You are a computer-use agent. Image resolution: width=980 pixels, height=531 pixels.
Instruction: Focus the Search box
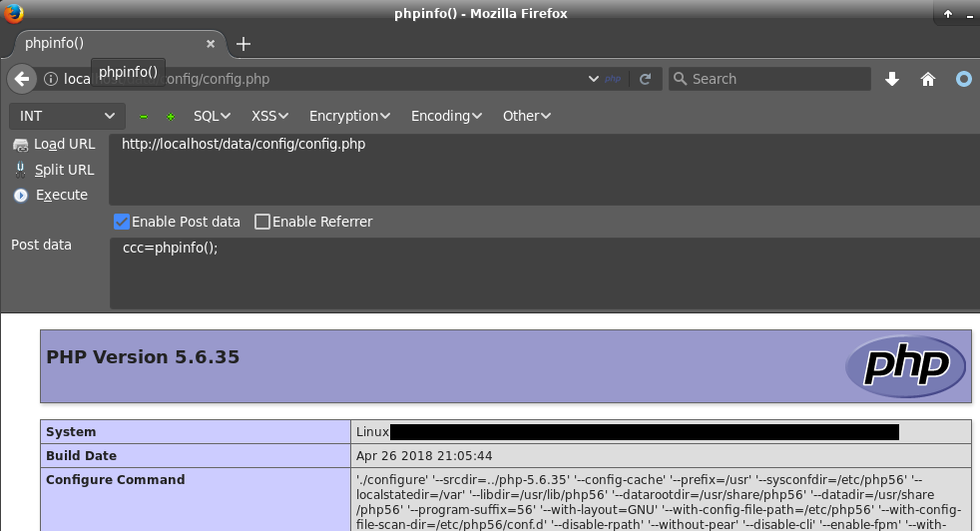[770, 79]
